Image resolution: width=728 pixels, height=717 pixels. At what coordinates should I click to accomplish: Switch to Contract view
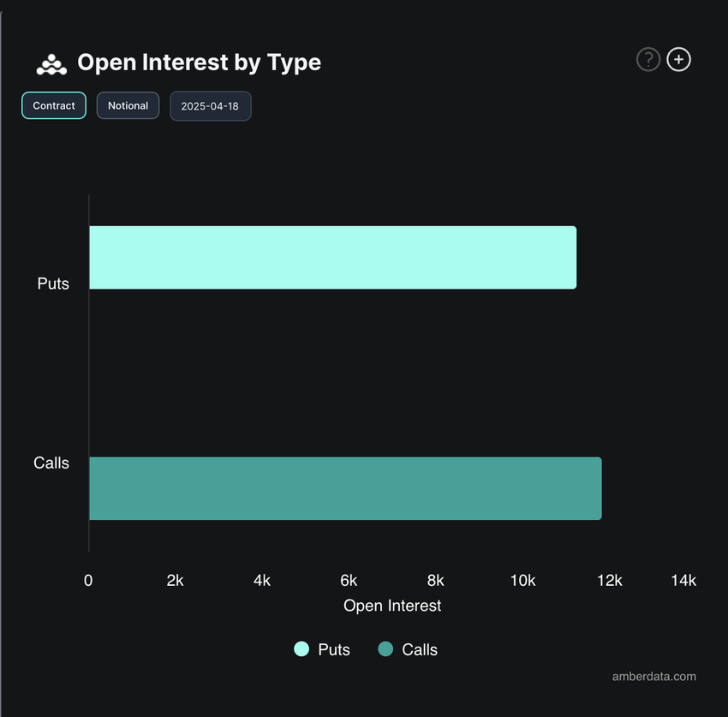[54, 105]
